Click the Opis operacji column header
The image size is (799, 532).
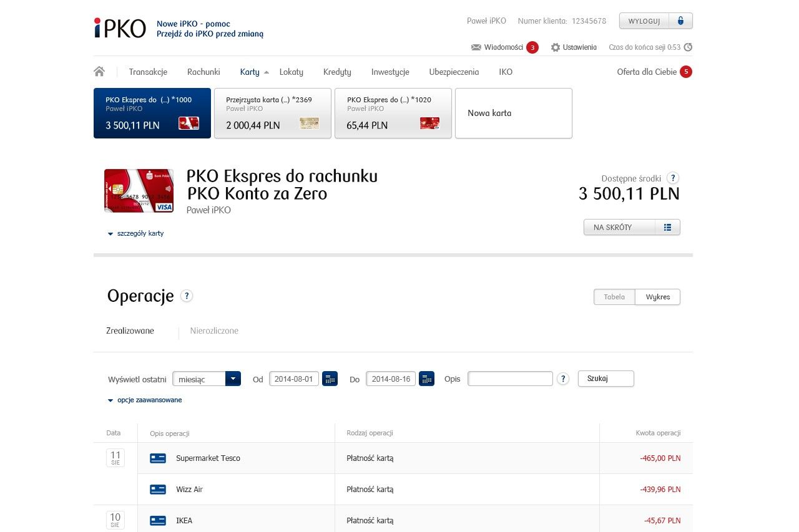pyautogui.click(x=170, y=433)
